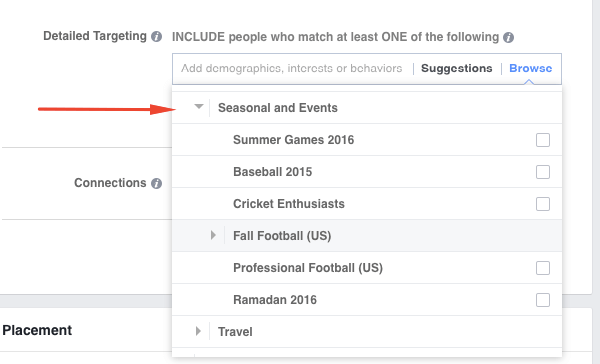Click info icon beside Detailed Targeting
Viewport: 600px width, 364px height.
click(156, 37)
